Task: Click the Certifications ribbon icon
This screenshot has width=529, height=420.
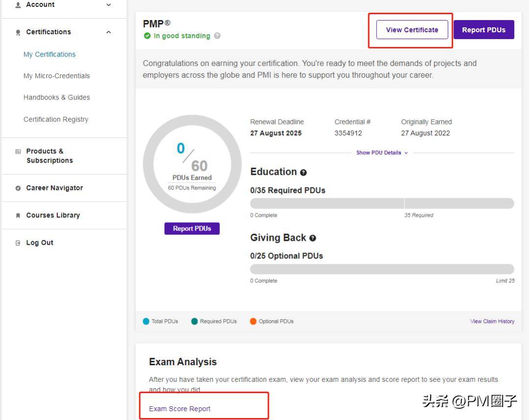Action: pyautogui.click(x=18, y=32)
